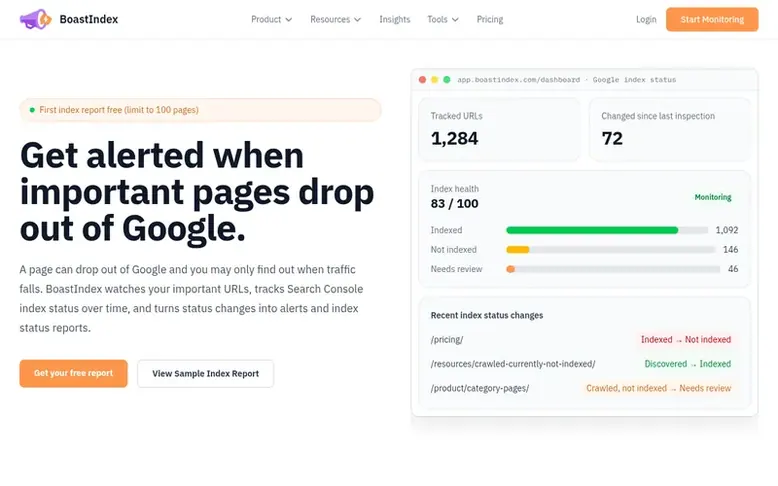Click the 1,284 tracked URLs value

454,139
